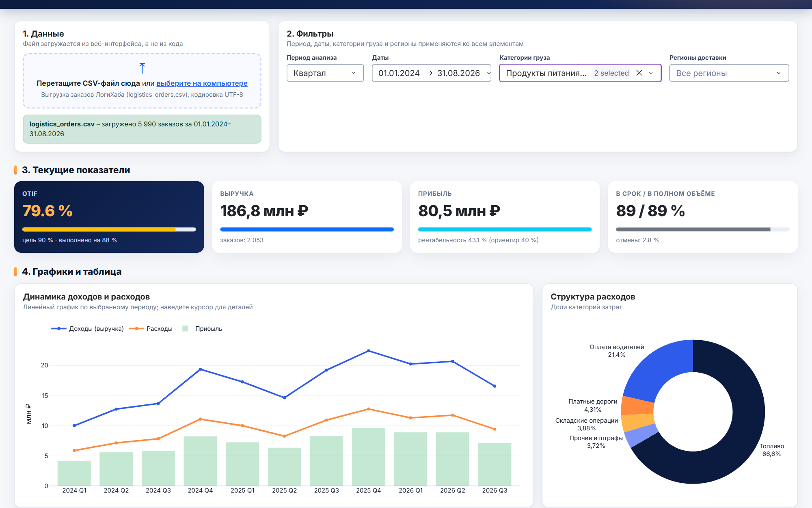Viewport: 812px width, 508px height.
Task: Open the date range picker dropdown
Action: pos(489,73)
